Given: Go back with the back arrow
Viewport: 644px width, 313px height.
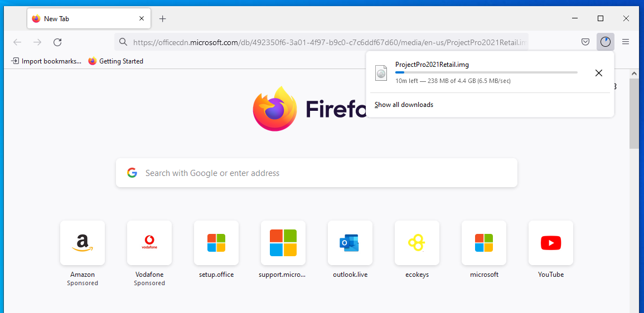Looking at the screenshot, I should point(17,42).
